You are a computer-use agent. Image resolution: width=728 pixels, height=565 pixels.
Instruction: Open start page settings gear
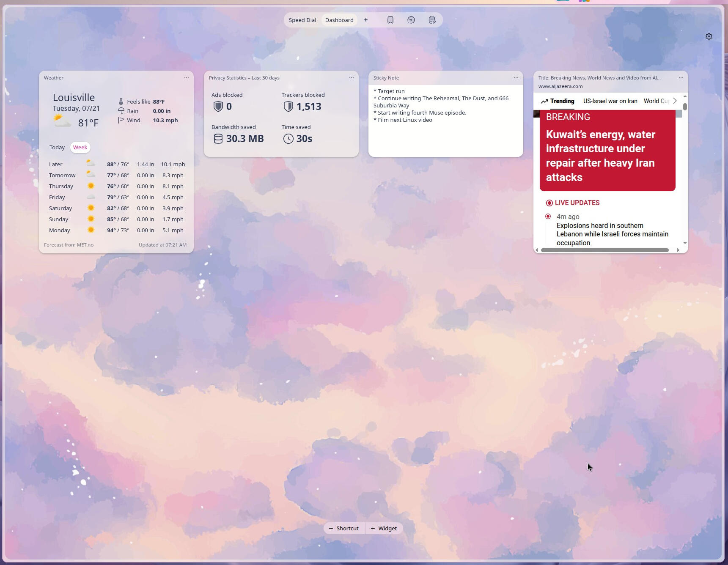709,36
